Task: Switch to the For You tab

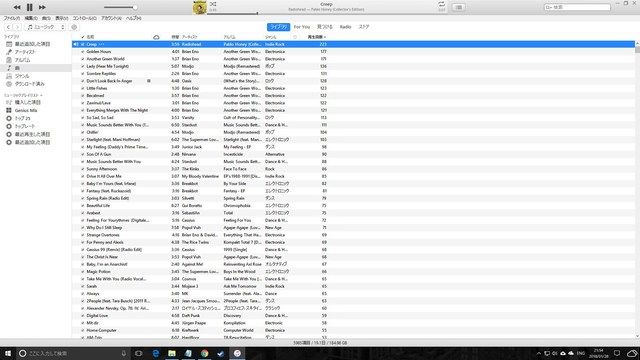Action: (x=302, y=27)
